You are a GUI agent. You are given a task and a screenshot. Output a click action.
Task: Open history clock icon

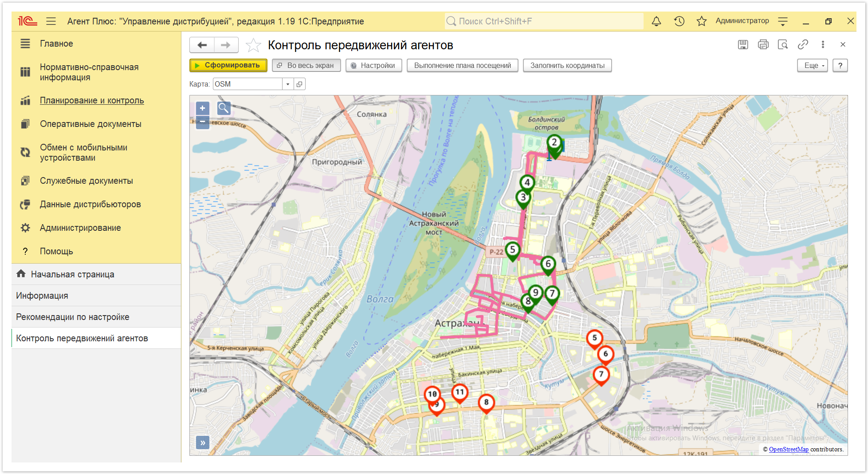(679, 21)
